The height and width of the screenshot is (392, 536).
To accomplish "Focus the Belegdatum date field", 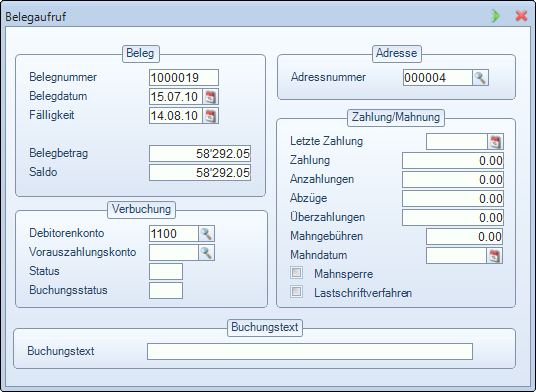I will coord(176,97).
